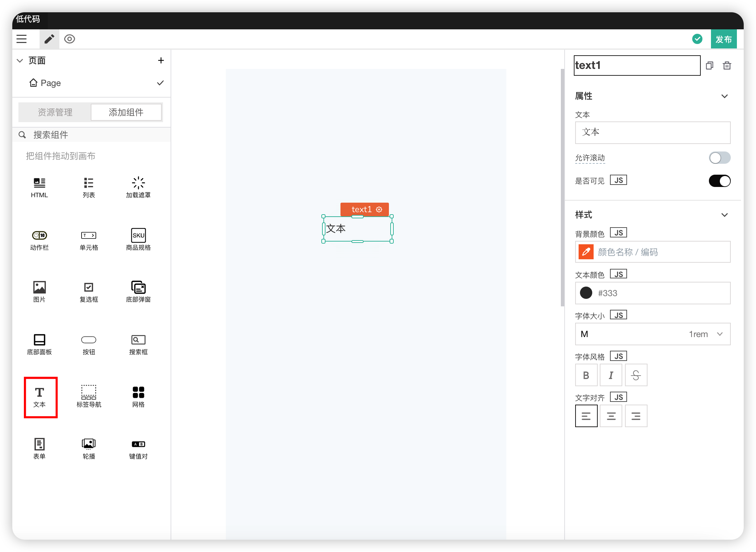Enable the 允许滚动 scroll toggle
The height and width of the screenshot is (552, 756).
[719, 158]
